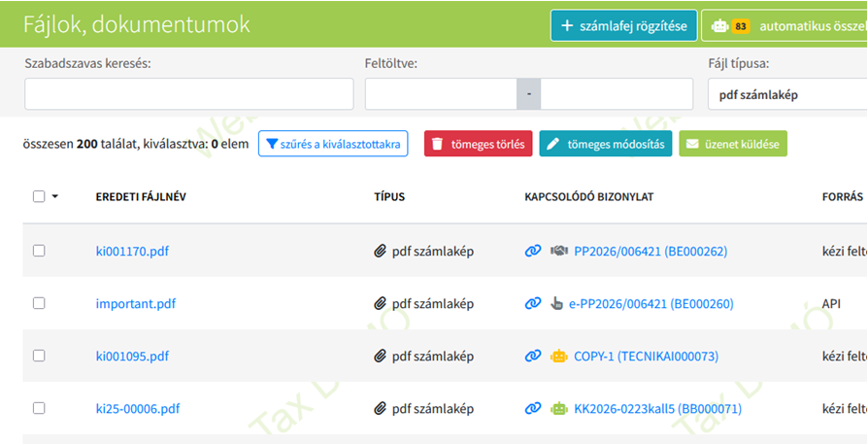Image resolution: width=868 pixels, height=444 pixels.
Task: Tick the checkbox for ki001170.pdf
Action: pos(39,251)
